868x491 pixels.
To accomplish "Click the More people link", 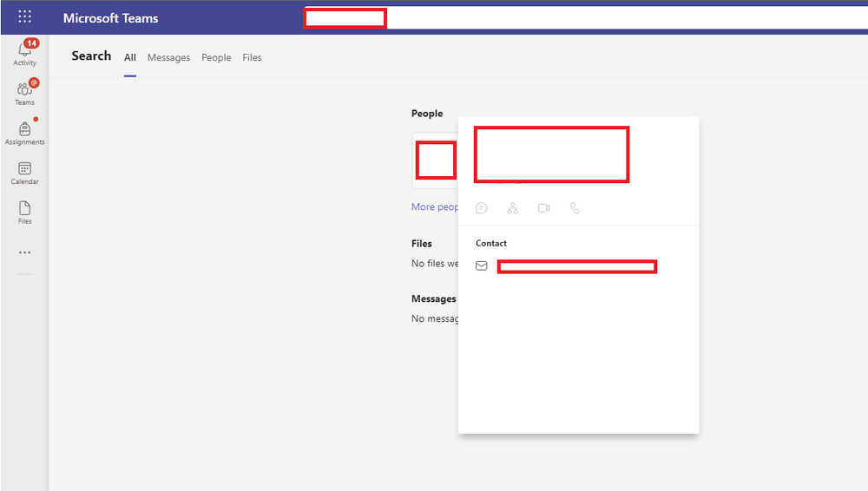I will [435, 207].
